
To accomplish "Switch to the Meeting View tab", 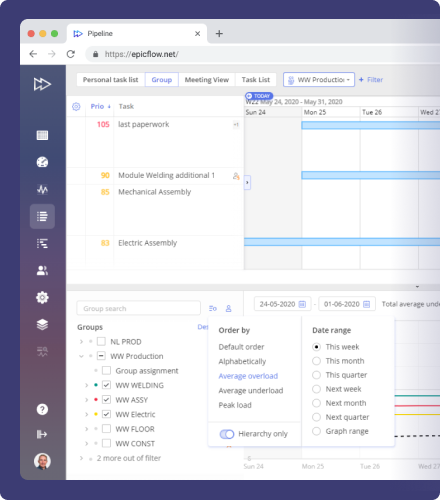I will pos(207,80).
